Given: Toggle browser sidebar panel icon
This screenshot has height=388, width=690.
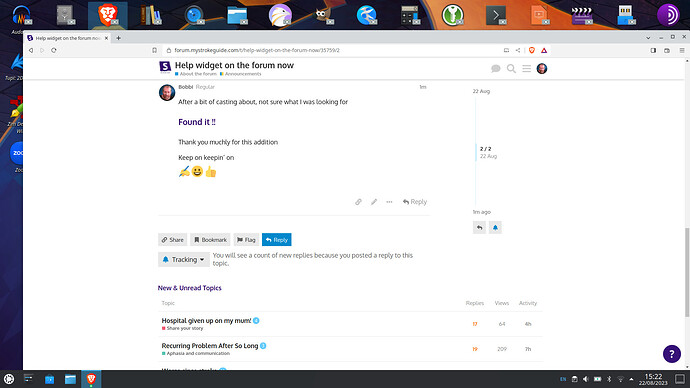Looking at the screenshot, I should pos(653,50).
